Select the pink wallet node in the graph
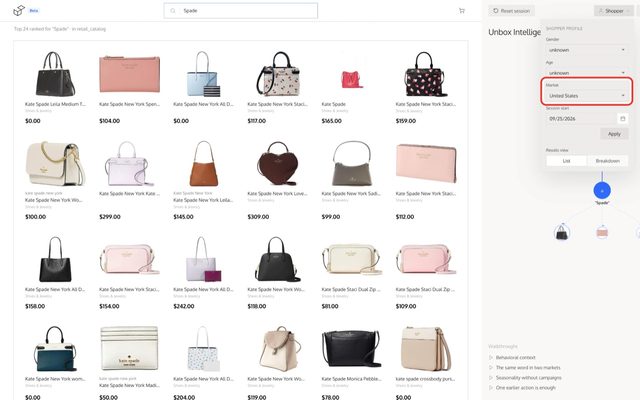The width and height of the screenshot is (640, 400). pos(602,232)
